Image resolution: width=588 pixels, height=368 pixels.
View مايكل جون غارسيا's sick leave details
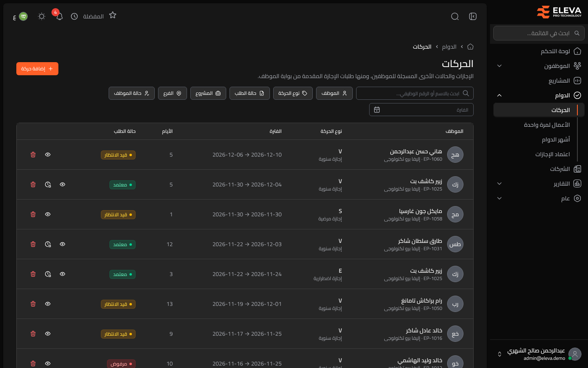pyautogui.click(x=48, y=214)
